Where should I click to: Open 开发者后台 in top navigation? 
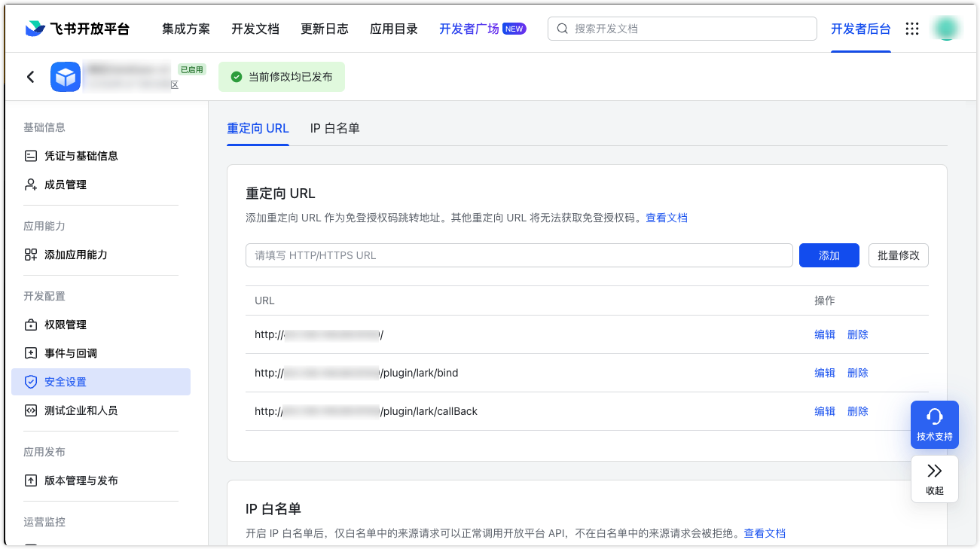861,29
